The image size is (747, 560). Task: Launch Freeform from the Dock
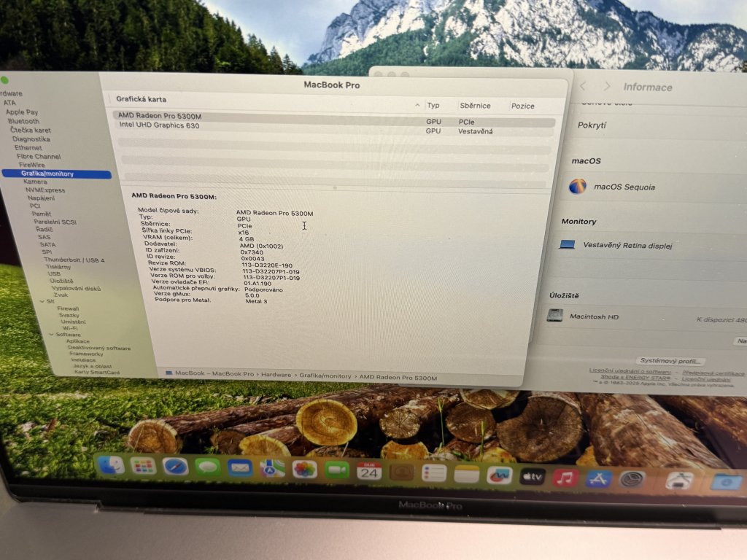499,475
